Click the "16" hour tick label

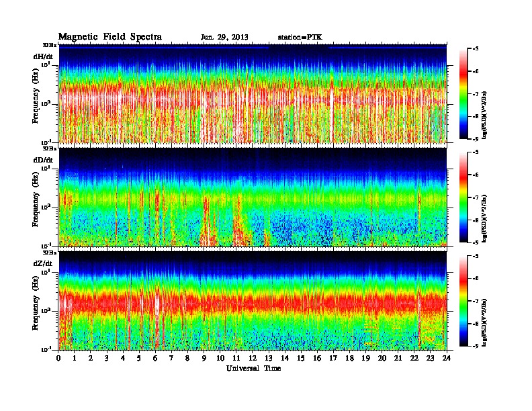click(317, 358)
